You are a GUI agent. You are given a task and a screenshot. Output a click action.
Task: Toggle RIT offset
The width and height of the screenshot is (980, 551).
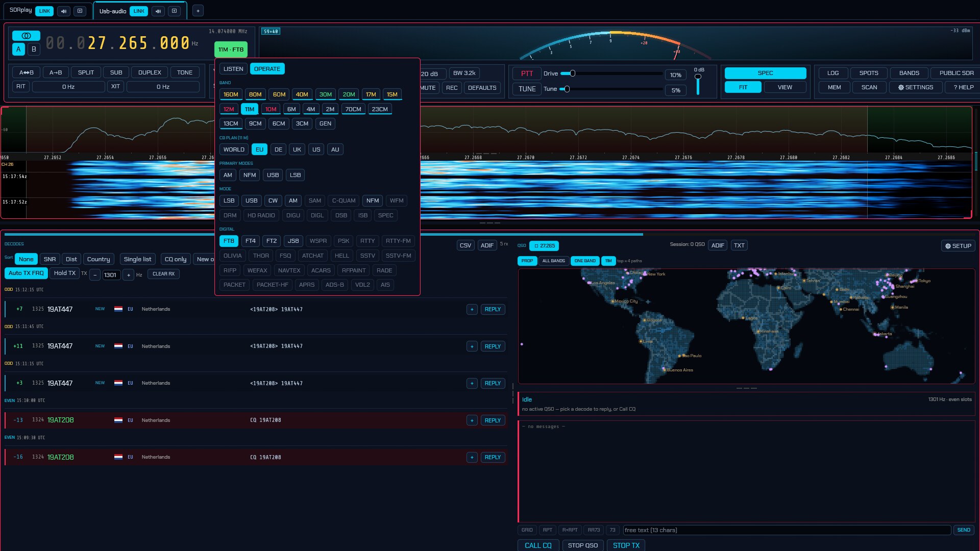pyautogui.click(x=21, y=87)
